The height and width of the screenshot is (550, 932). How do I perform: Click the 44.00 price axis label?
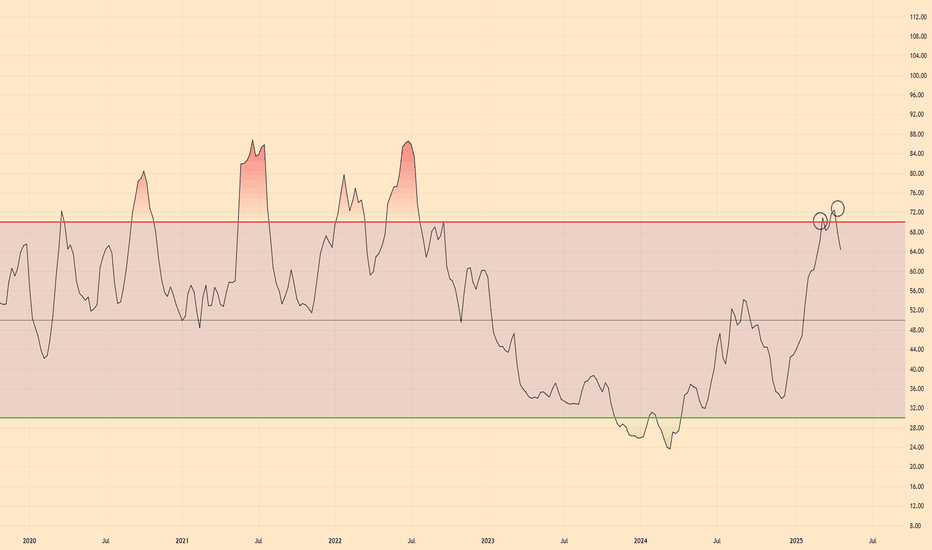click(918, 350)
